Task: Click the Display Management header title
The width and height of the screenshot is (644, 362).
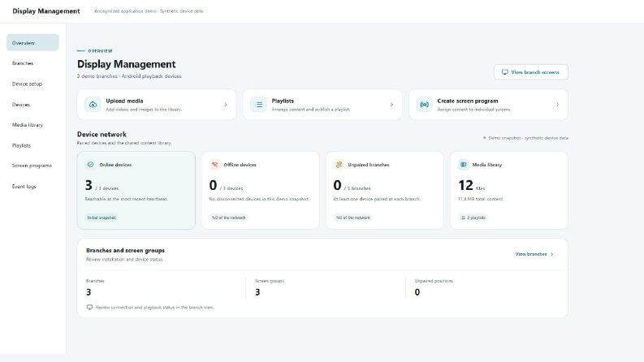Action: (46, 11)
